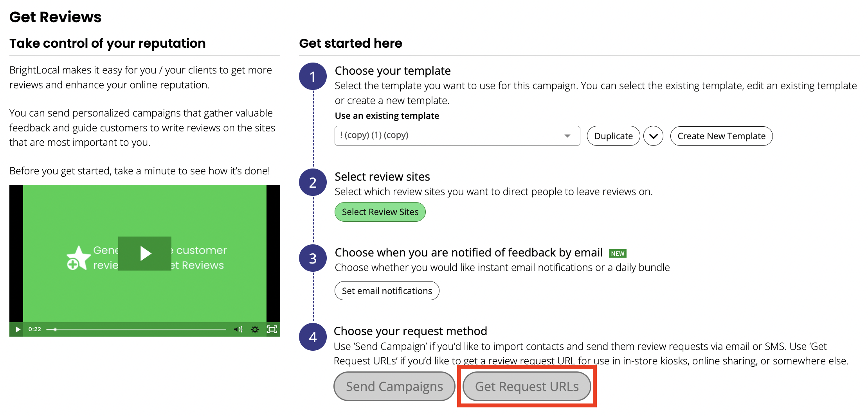Click the Send Campaigns button
868x416 pixels.
tap(394, 386)
